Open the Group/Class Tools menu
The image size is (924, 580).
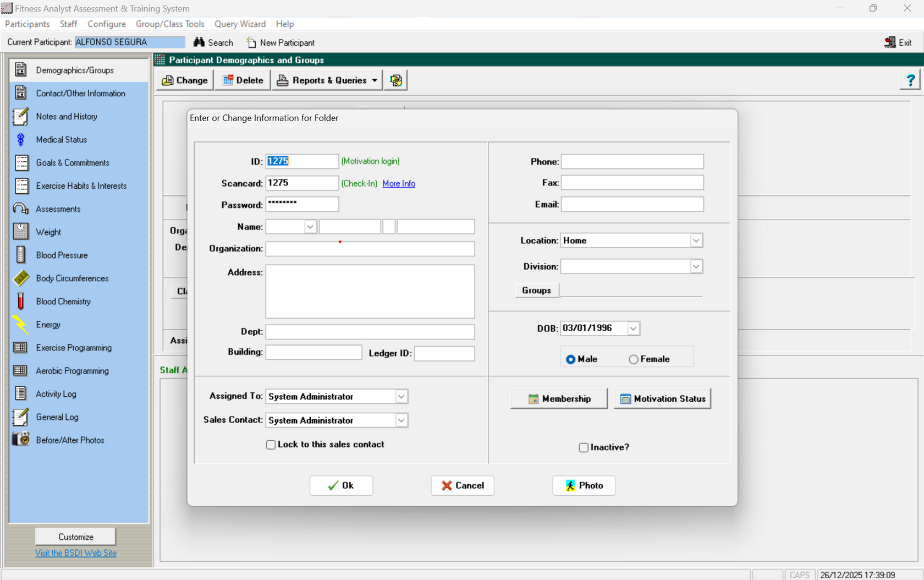(170, 24)
